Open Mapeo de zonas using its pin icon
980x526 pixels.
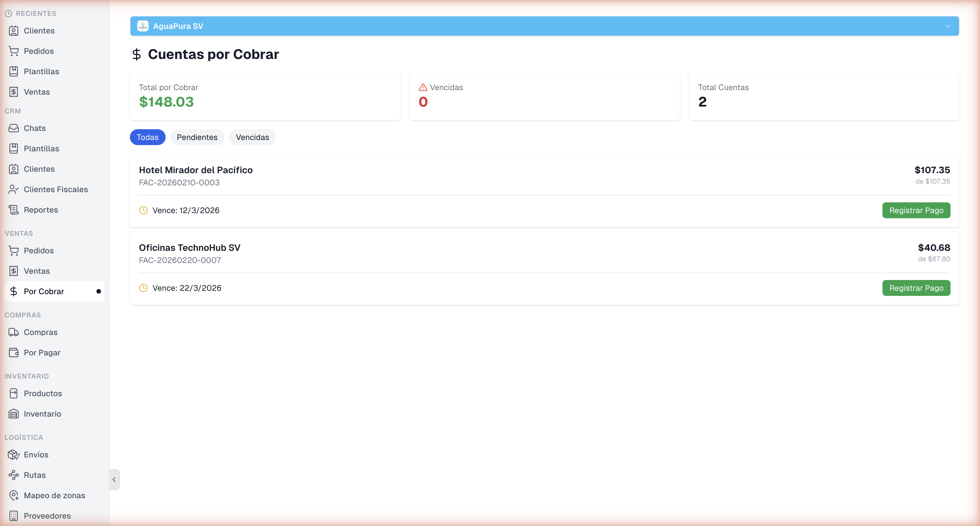[14, 495]
